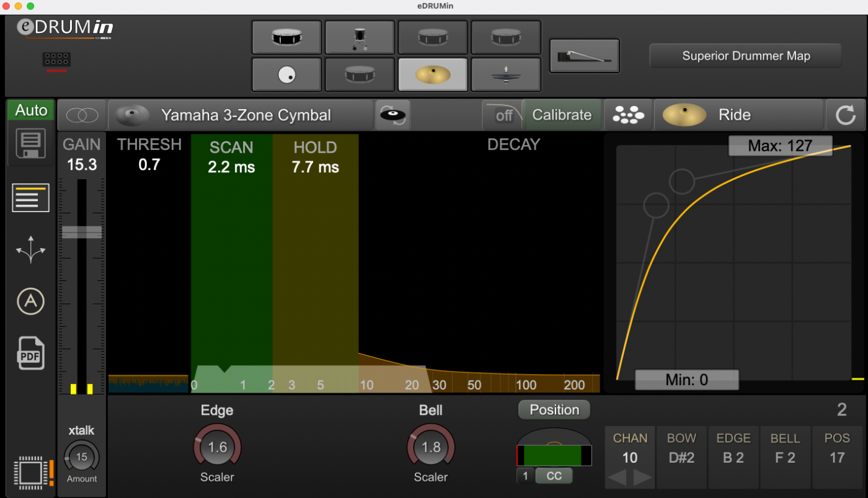
Task: Open the PDF manual icon
Action: [x=30, y=353]
